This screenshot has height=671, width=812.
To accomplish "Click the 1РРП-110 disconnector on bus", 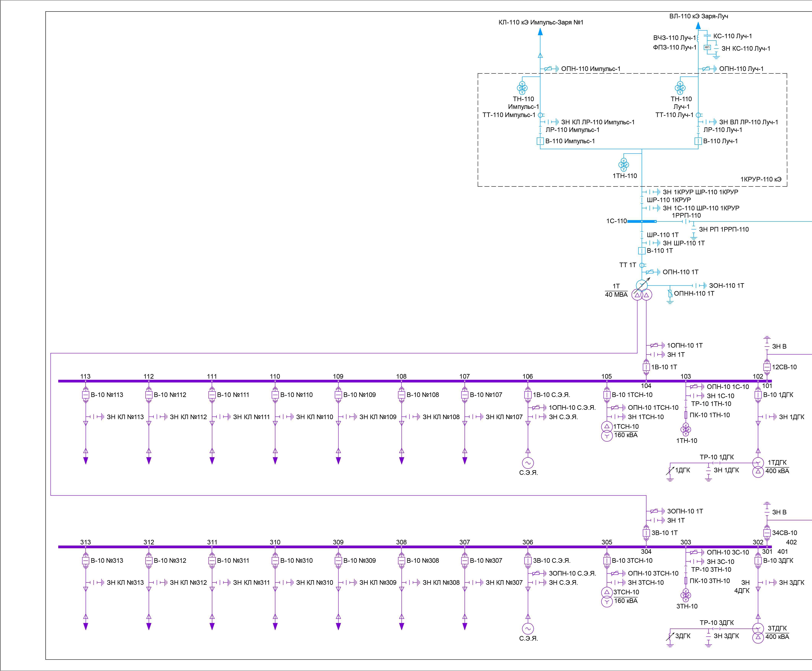I will (686, 221).
